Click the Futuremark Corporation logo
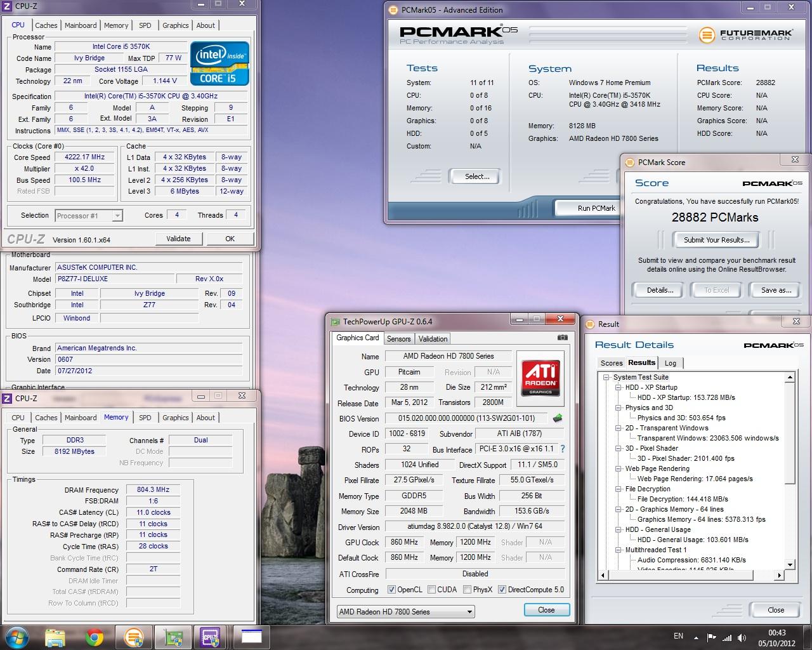The width and height of the screenshot is (812, 650). pos(745,34)
